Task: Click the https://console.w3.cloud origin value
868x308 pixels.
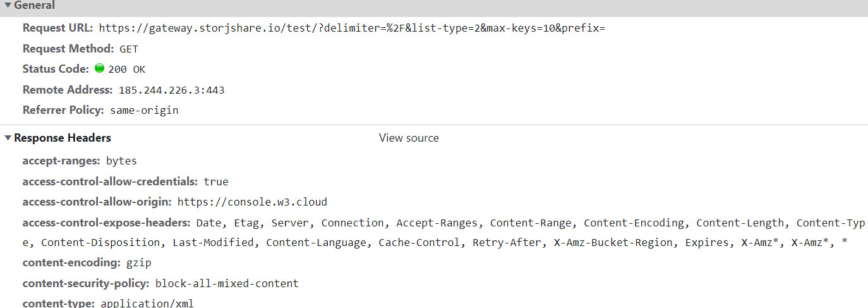Action: coord(253,202)
